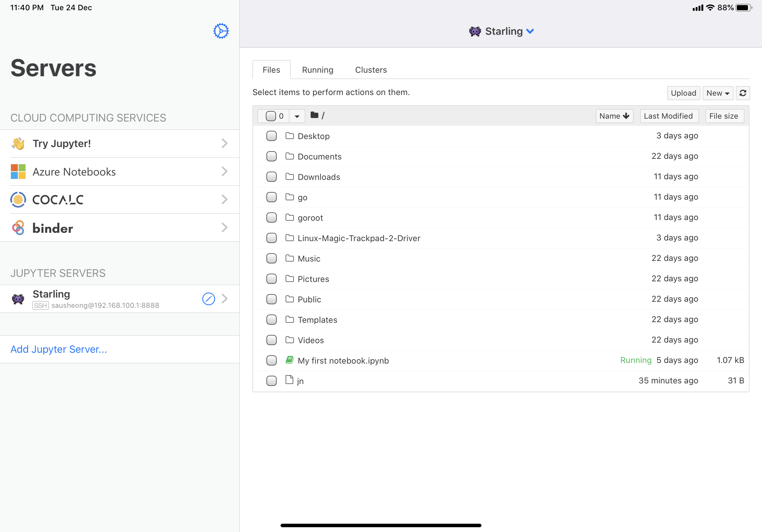Tap Add Jupyter Server... link

tap(59, 349)
